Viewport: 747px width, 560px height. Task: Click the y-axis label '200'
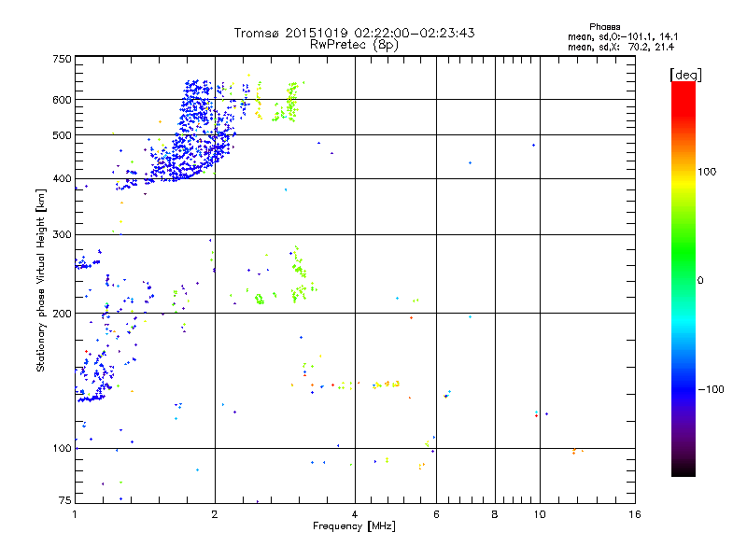pyautogui.click(x=62, y=314)
